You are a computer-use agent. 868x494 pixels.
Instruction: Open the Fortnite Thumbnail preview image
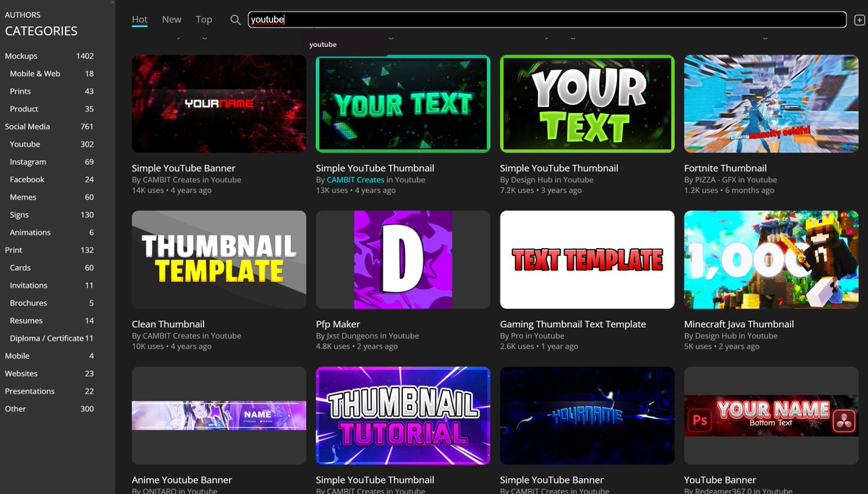tap(772, 103)
